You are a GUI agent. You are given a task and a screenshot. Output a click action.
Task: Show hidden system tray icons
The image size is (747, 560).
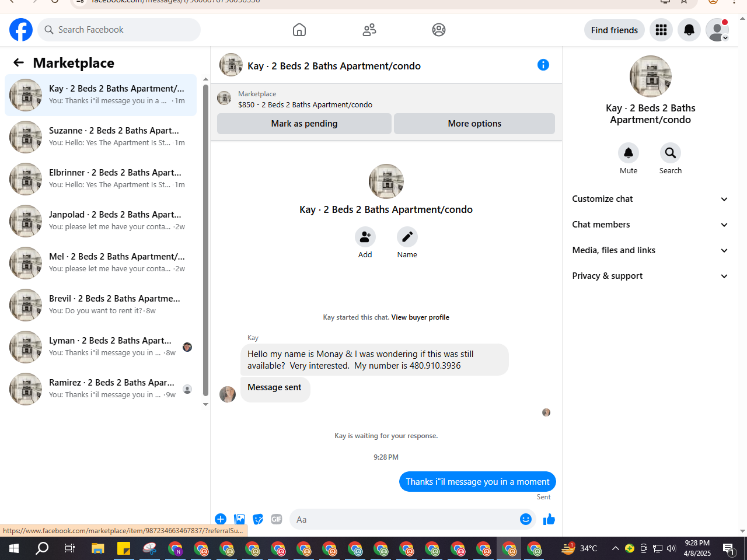tap(615, 548)
